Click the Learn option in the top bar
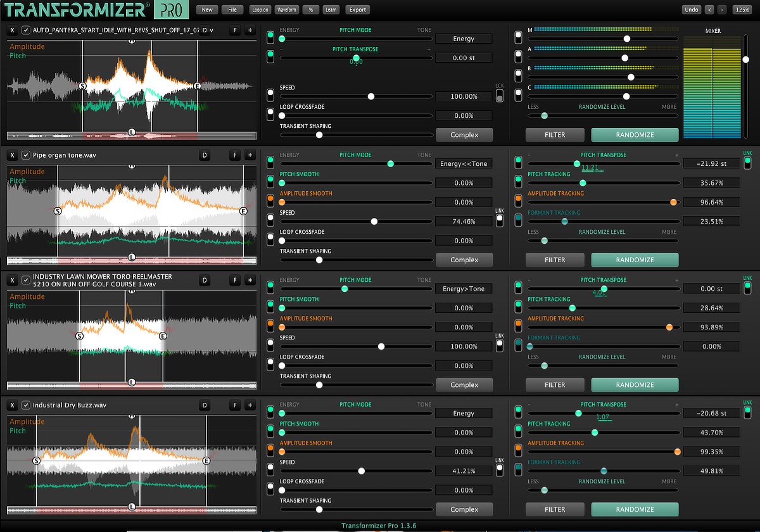 point(331,9)
